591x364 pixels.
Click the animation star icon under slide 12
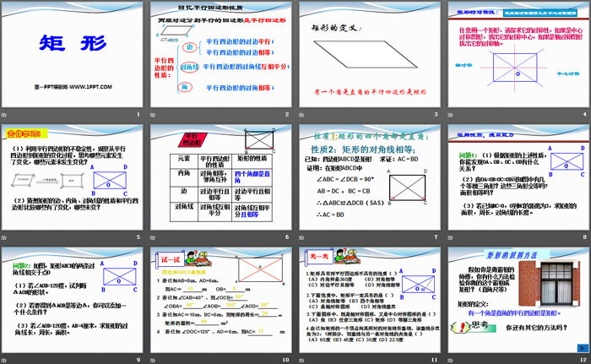tap(450, 361)
